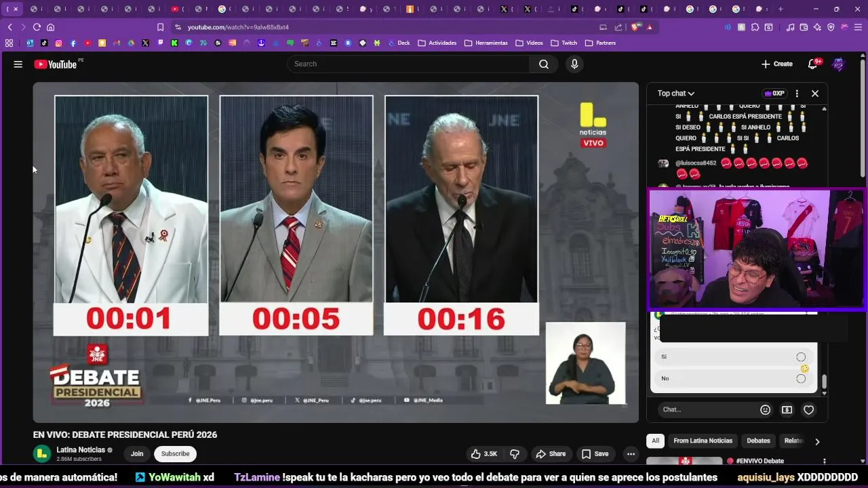Click the Join channel button
This screenshot has width=868, height=488.
tap(137, 454)
